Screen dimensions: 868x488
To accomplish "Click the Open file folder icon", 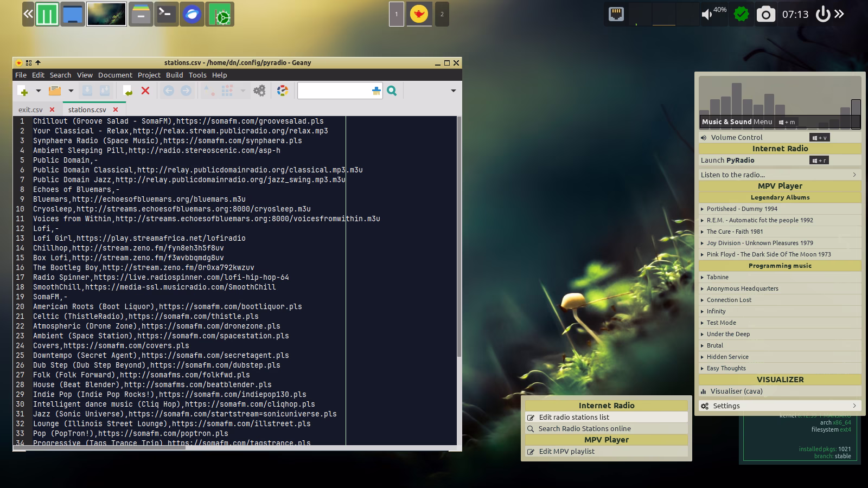I will point(55,91).
